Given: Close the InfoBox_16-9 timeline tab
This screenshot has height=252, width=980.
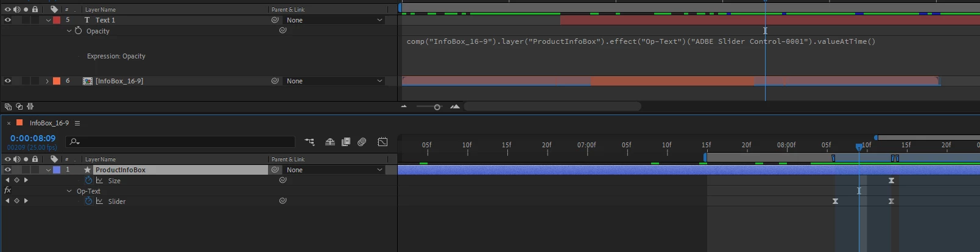Looking at the screenshot, I should [x=9, y=123].
